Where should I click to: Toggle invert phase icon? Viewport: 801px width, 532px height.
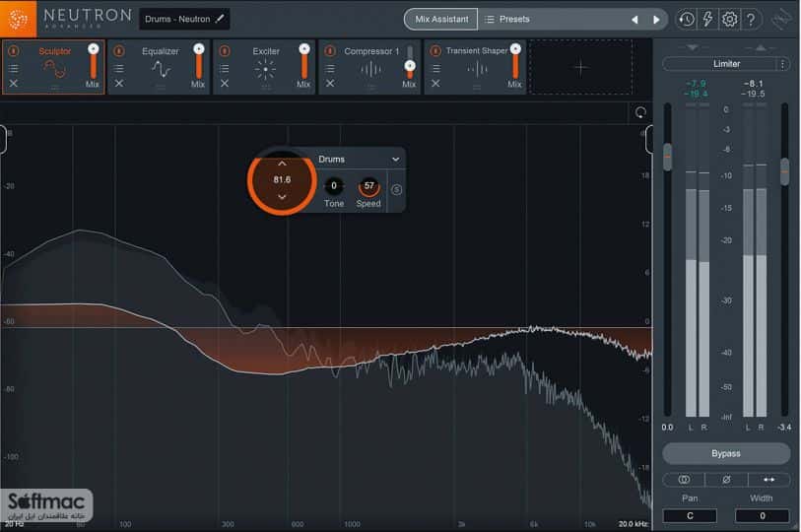pos(726,480)
